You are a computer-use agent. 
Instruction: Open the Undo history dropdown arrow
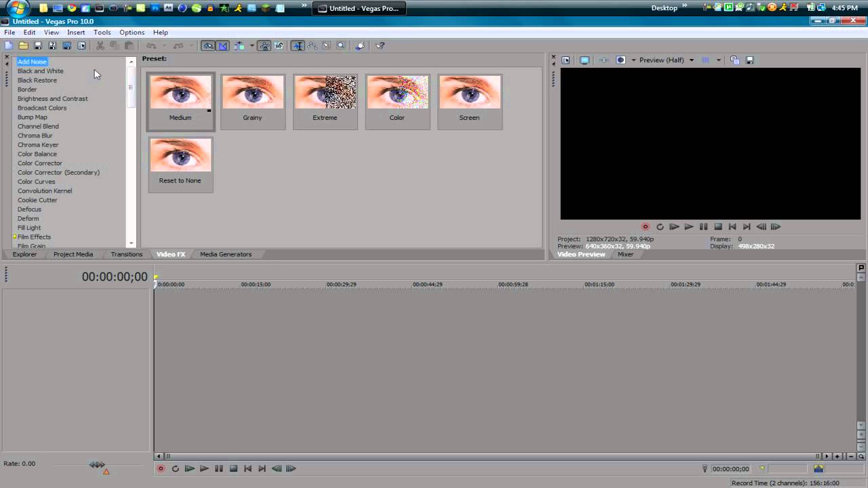165,45
